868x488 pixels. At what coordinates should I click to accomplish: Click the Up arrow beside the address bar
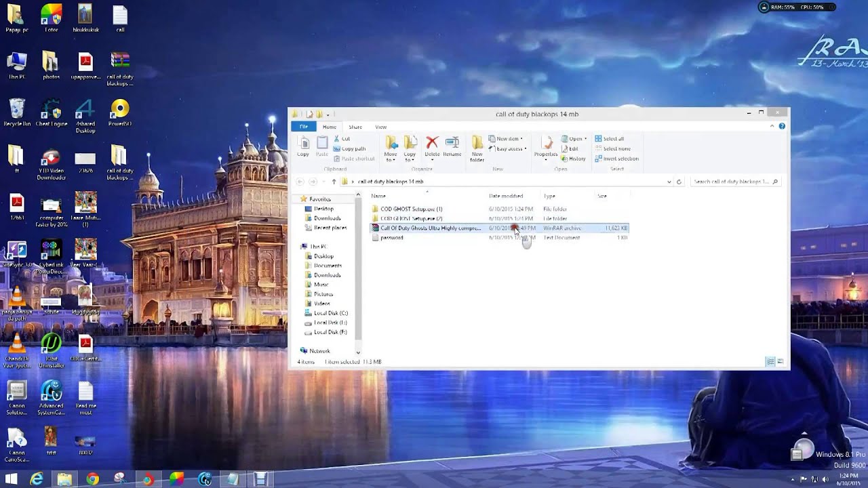334,182
